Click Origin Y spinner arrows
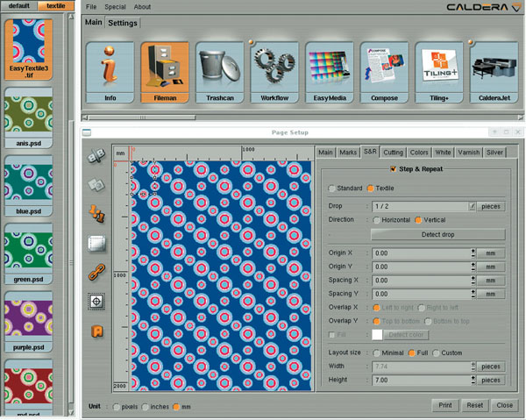This screenshot has height=420, width=526. [x=473, y=267]
